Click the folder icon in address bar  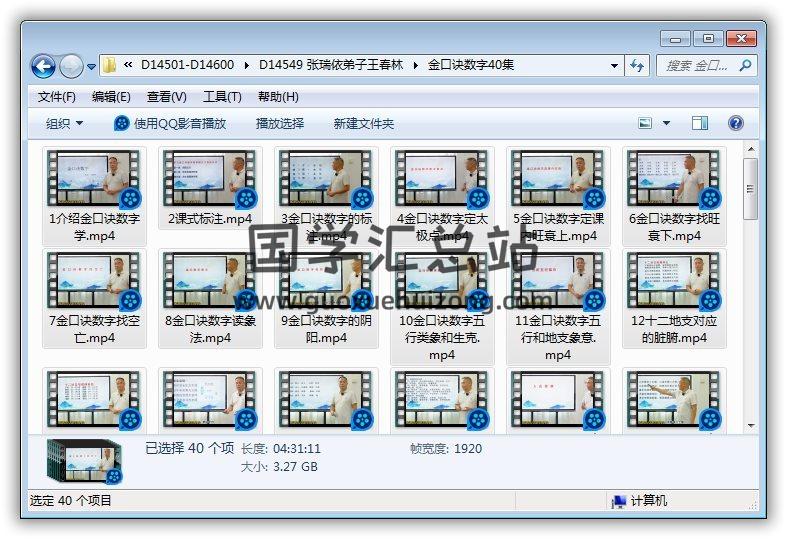109,65
